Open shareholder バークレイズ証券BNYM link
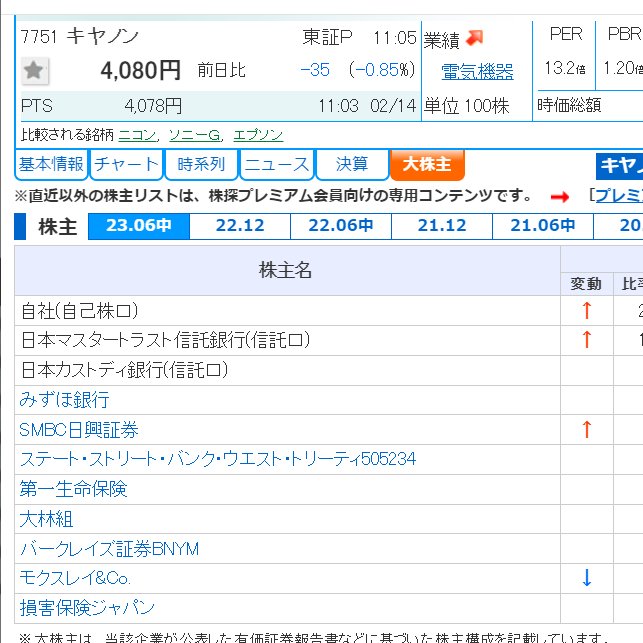 click(109, 549)
